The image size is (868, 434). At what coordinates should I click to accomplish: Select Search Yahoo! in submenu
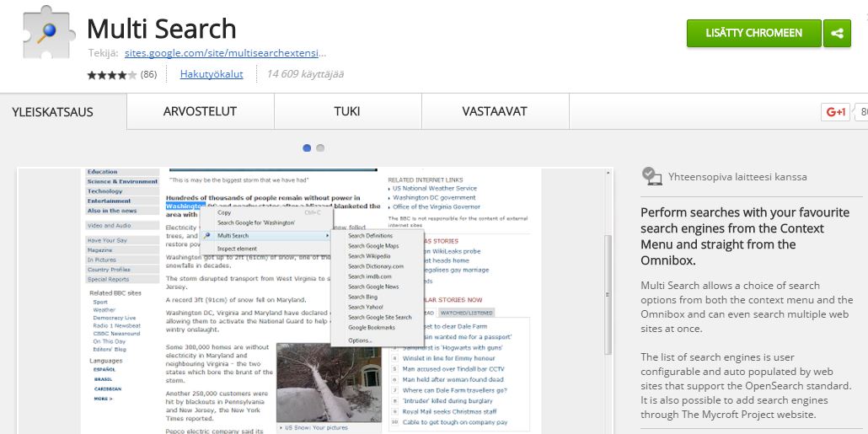pyautogui.click(x=366, y=307)
